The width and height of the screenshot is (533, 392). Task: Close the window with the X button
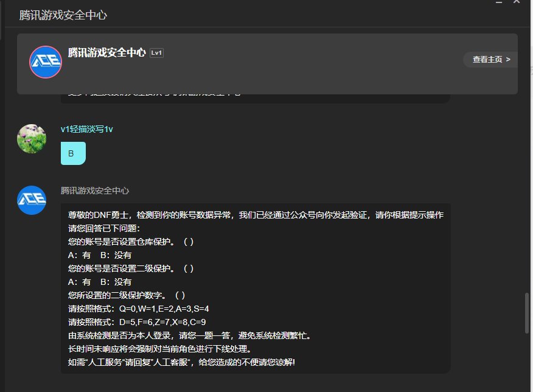point(517,2)
